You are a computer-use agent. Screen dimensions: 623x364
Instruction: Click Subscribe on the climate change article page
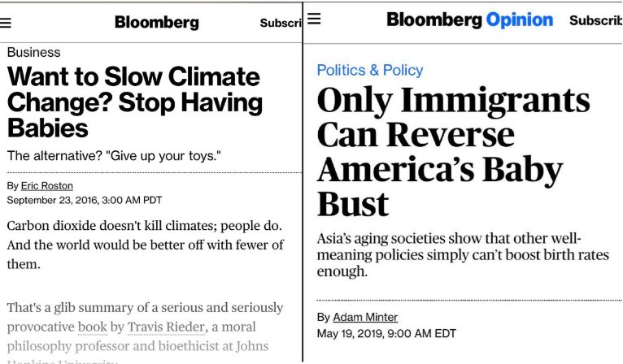click(x=281, y=24)
